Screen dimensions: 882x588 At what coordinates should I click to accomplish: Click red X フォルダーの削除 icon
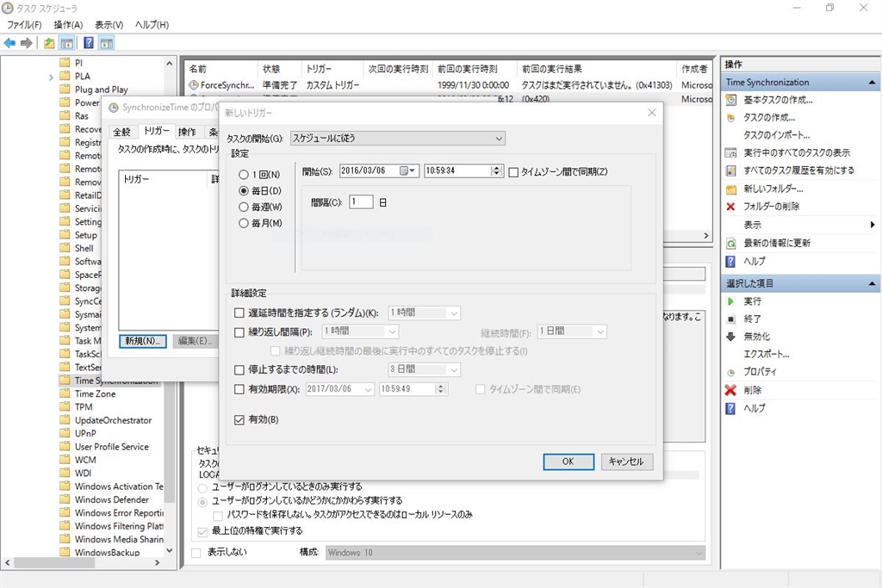tap(730, 207)
